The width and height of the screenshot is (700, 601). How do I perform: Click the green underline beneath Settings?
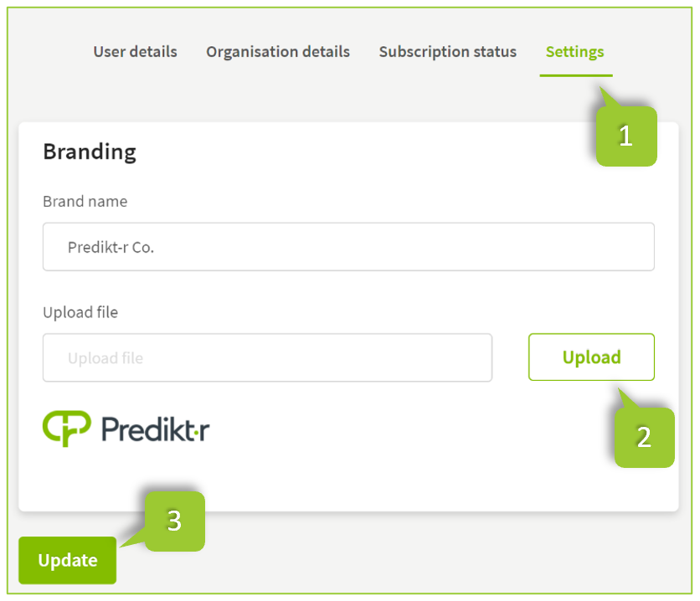pyautogui.click(x=576, y=75)
